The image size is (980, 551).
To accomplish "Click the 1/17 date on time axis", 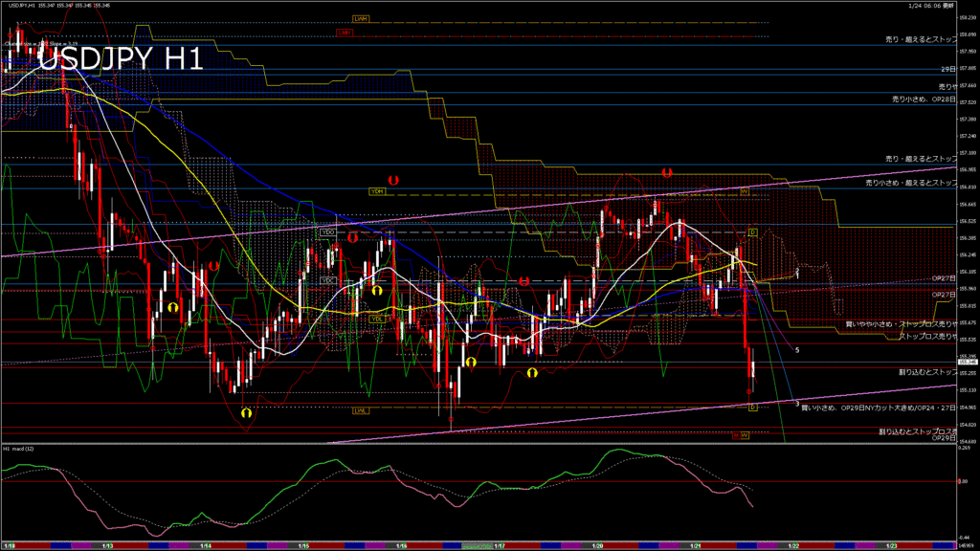I will (500, 546).
